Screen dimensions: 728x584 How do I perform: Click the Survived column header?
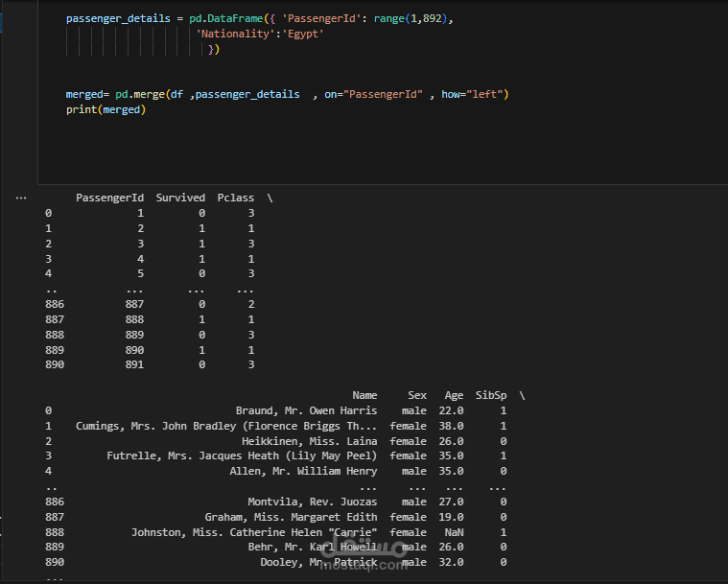pyautogui.click(x=180, y=198)
